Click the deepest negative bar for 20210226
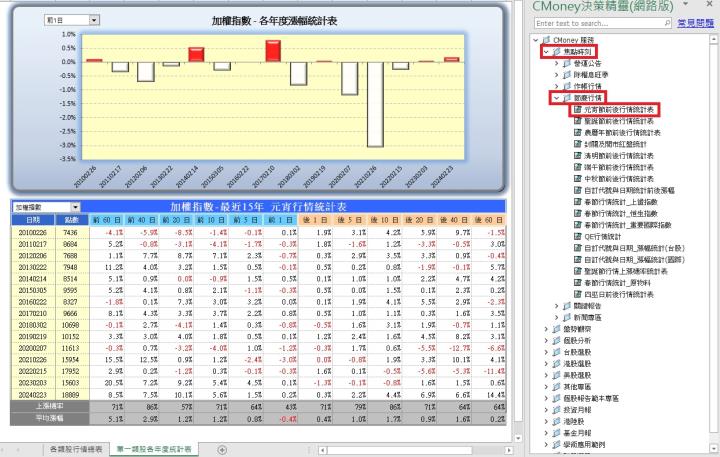Viewport: 720px width, 457px height. [x=375, y=104]
